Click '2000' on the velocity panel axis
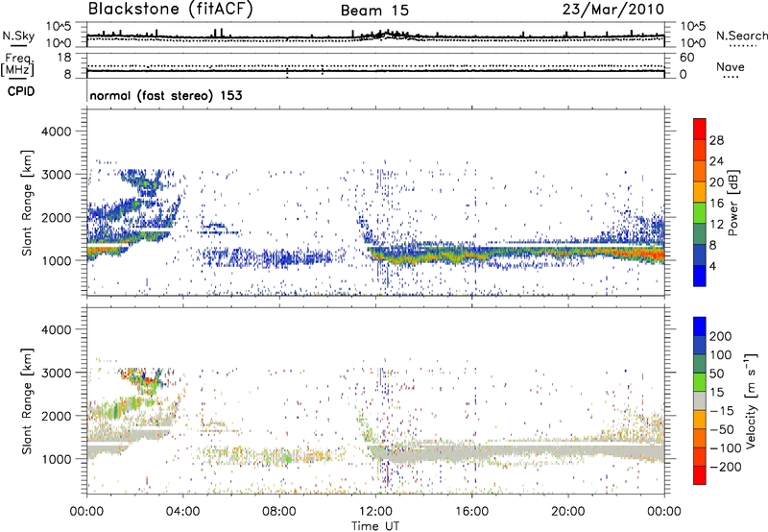 56,416
